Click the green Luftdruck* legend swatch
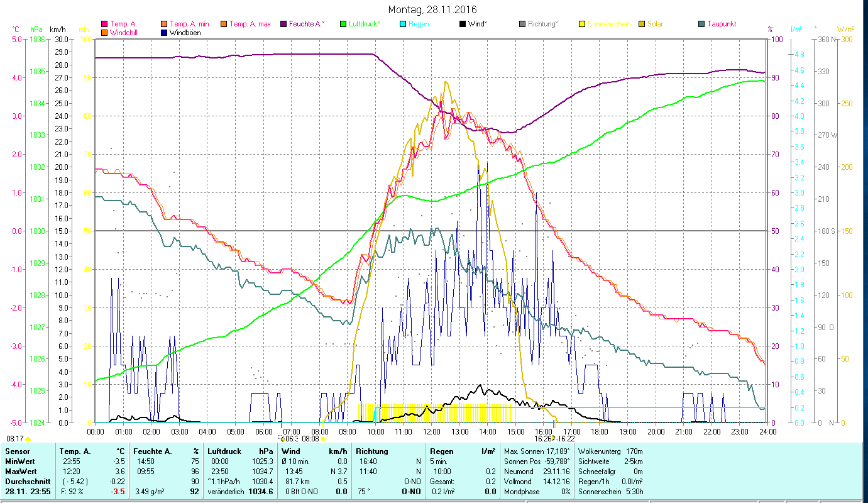 coord(343,25)
